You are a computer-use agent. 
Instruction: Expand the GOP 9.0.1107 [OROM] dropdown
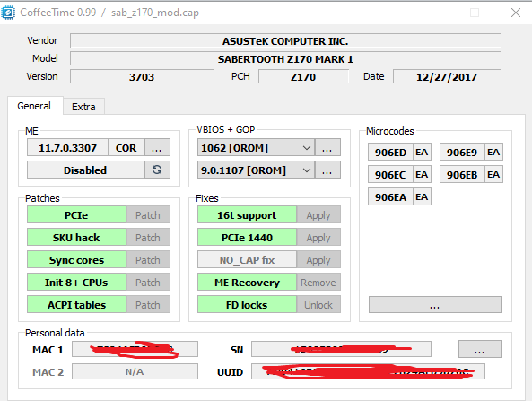pyautogui.click(x=257, y=170)
